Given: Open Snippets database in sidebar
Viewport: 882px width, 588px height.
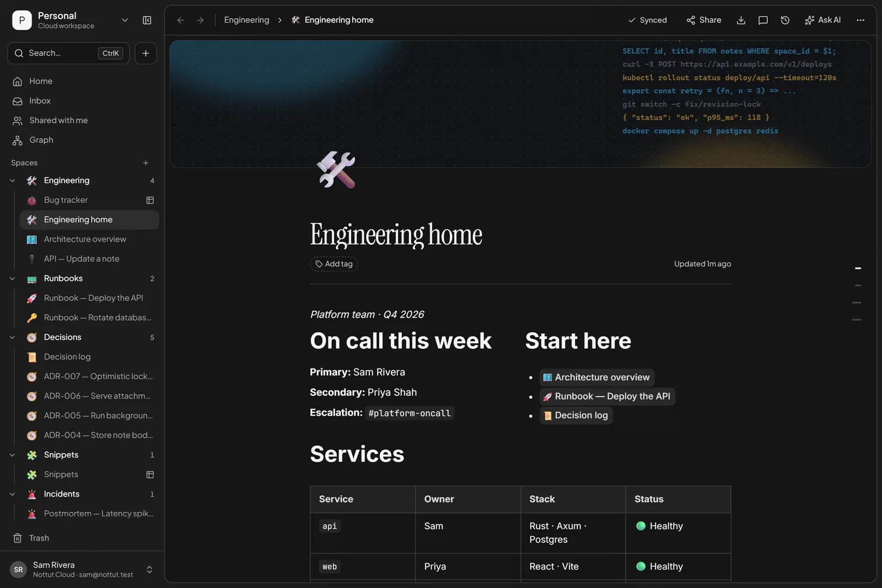Looking at the screenshot, I should pyautogui.click(x=89, y=474).
